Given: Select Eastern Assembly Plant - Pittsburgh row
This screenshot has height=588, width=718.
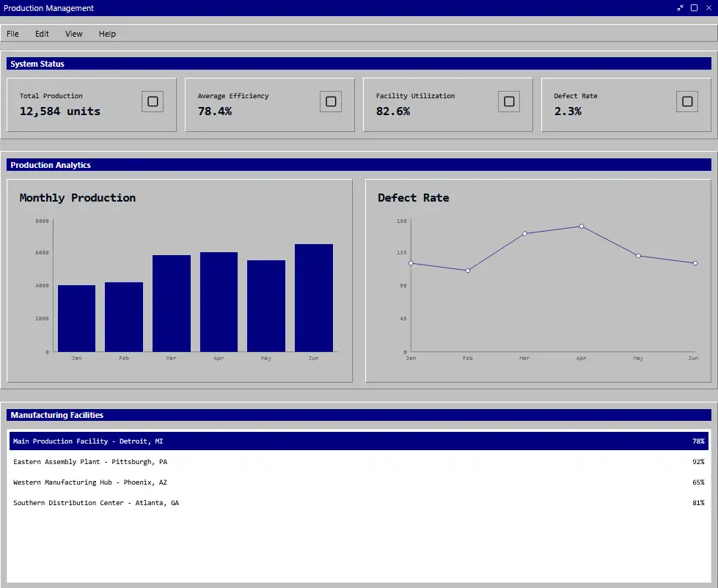Looking at the screenshot, I should [x=359, y=462].
